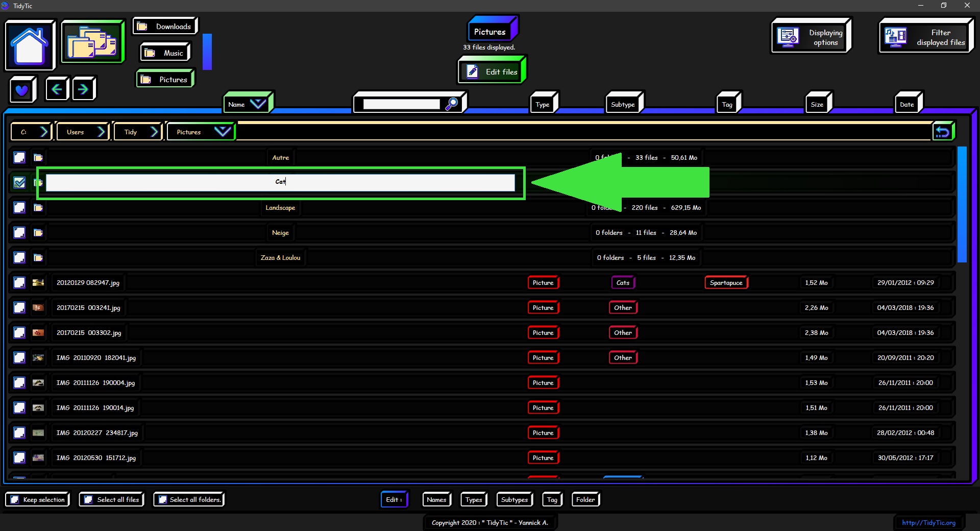This screenshot has width=980, height=531.
Task: Select checkbox of IMG 20110920 182041.jpg
Action: [19, 357]
